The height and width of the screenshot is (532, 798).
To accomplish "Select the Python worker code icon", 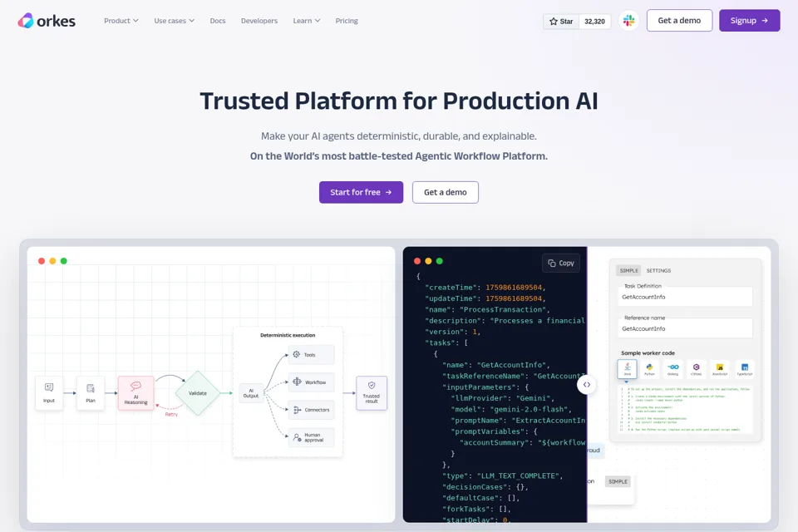I will pos(649,368).
